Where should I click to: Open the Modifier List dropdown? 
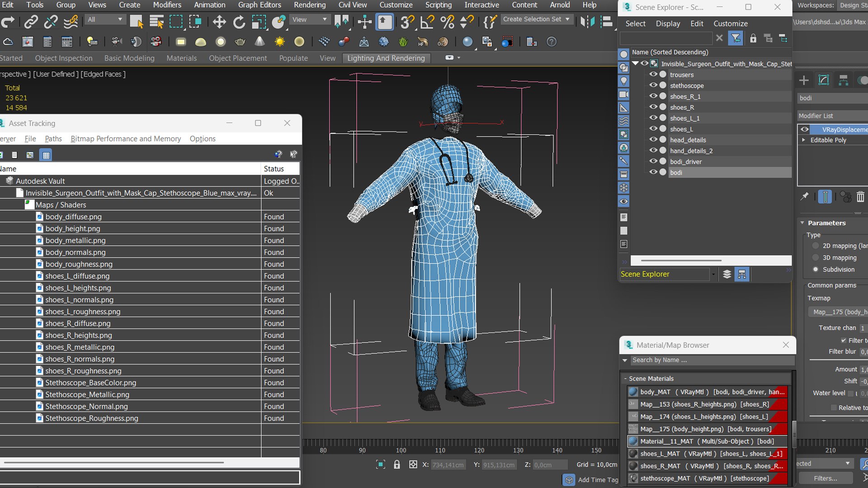832,116
